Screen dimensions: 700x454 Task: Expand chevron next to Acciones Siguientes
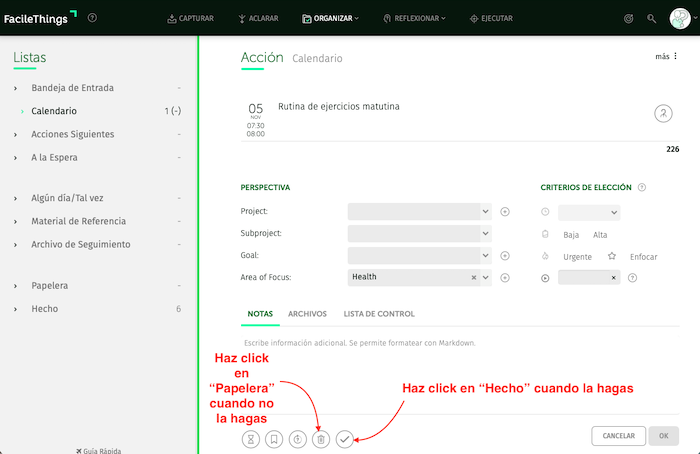point(16,135)
